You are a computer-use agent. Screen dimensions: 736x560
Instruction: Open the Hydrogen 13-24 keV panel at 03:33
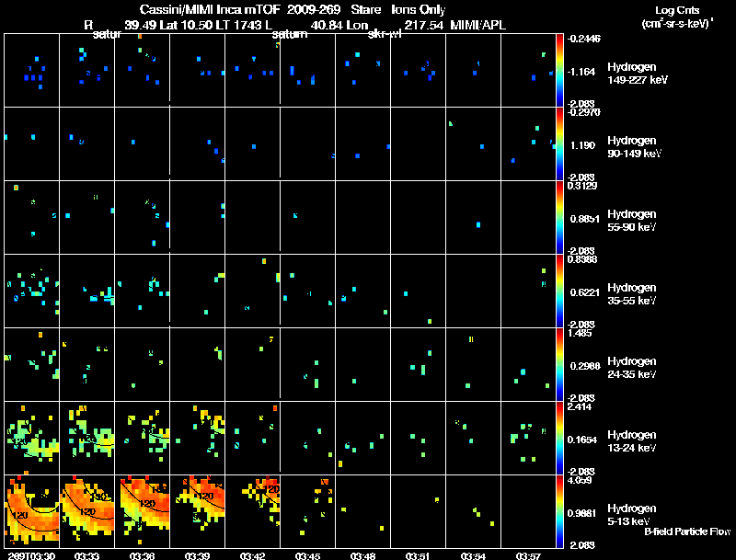coord(86,439)
